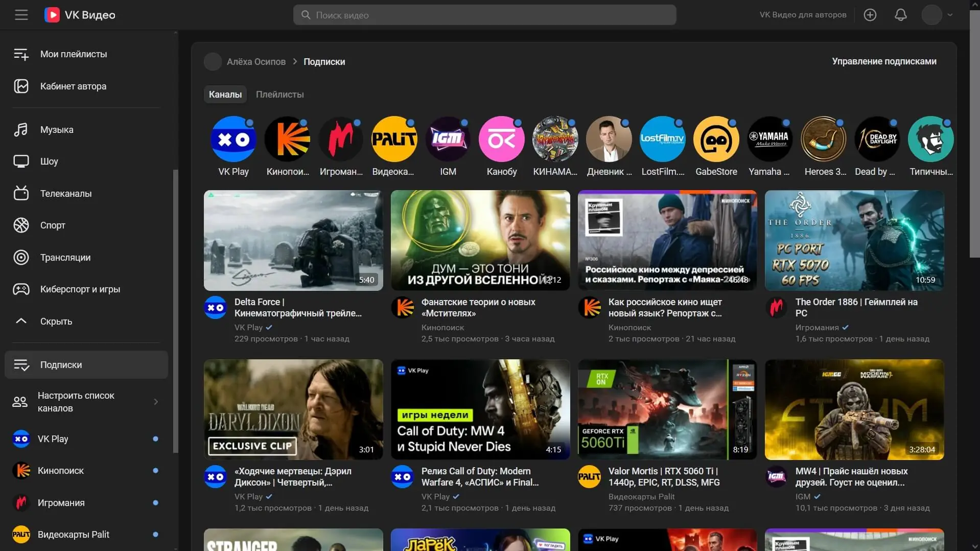Open title MW4 | Прайс нашёл новых друзей

tap(851, 477)
